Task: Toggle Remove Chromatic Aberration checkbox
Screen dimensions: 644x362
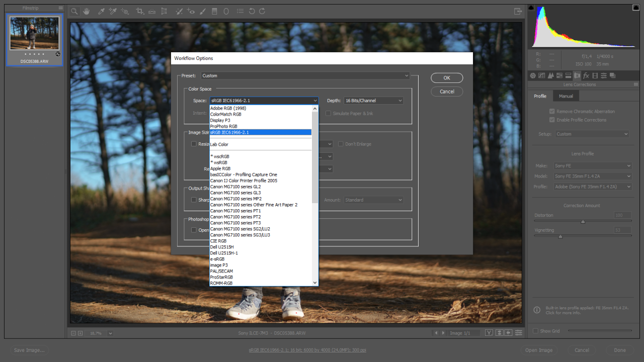Action: tap(552, 111)
